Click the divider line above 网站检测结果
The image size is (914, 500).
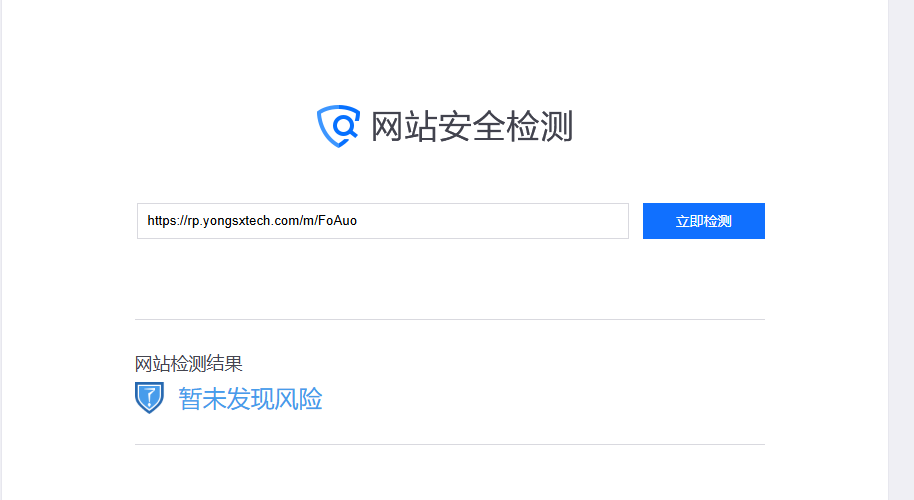click(x=449, y=319)
